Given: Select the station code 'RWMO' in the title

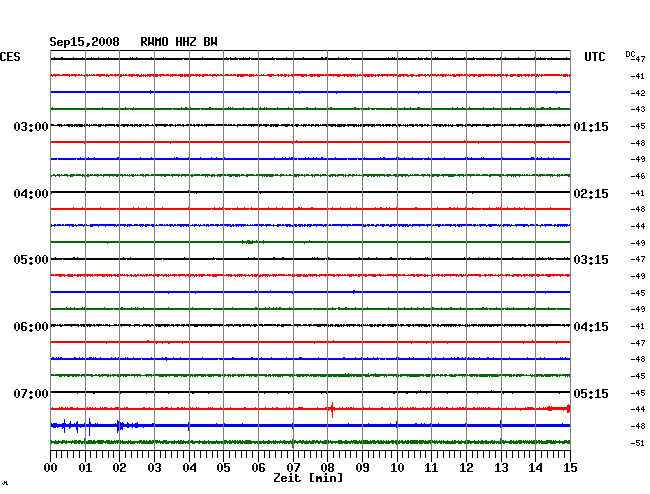Looking at the screenshot, I should pyautogui.click(x=154, y=42).
